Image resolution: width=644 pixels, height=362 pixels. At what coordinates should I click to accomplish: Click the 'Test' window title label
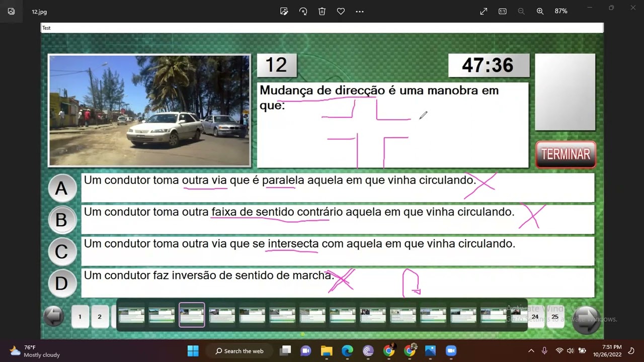(46, 28)
